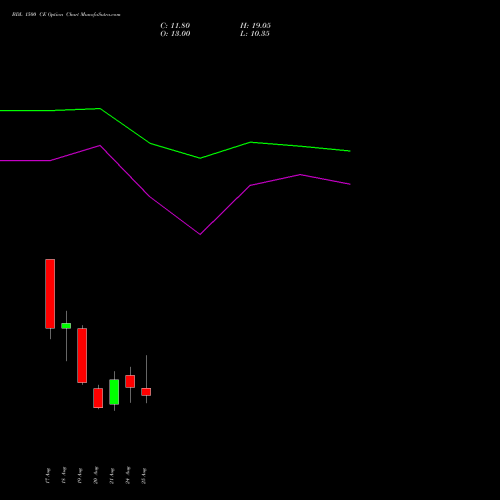Select the small green candle for 18 Aug

(x=66, y=326)
